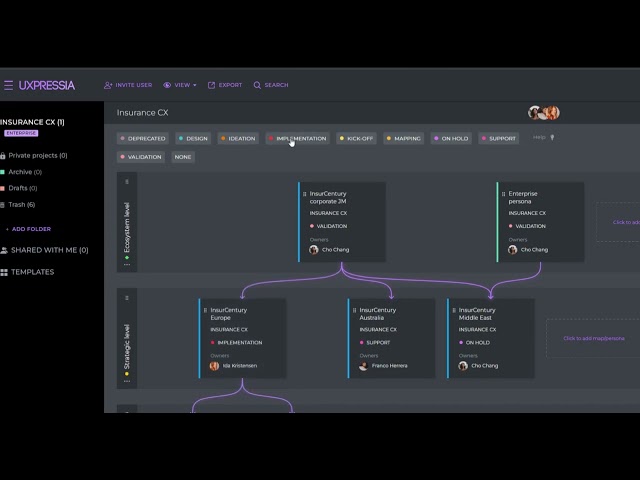This screenshot has height=480, width=640.
Task: Click drag handle on InsurCentury Middle East card
Action: 454,310
